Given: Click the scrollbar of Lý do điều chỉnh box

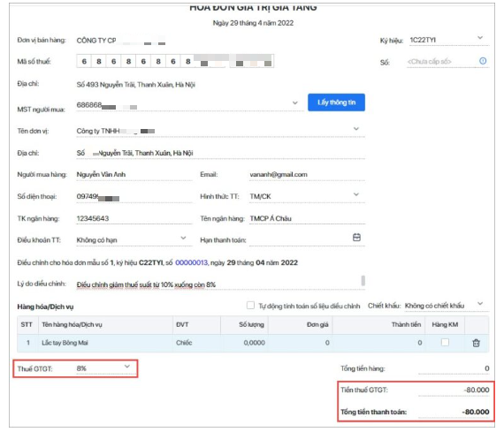Looking at the screenshot, I should click(x=363, y=281).
